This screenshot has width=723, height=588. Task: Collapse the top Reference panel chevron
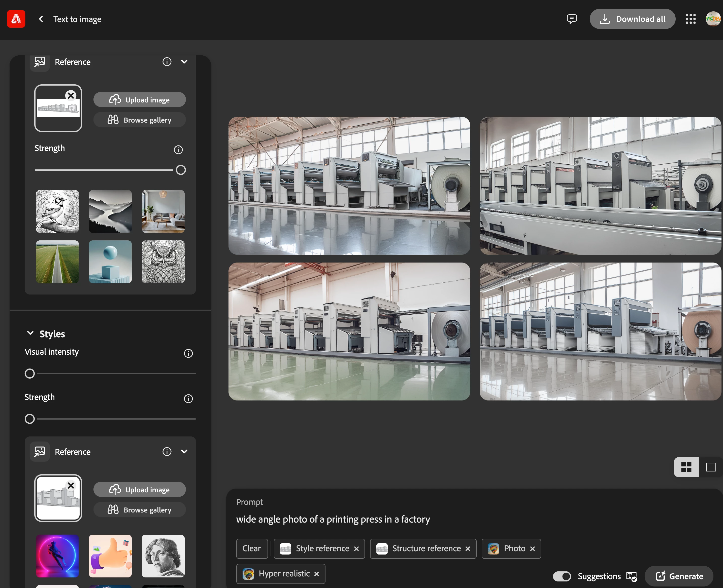click(184, 62)
